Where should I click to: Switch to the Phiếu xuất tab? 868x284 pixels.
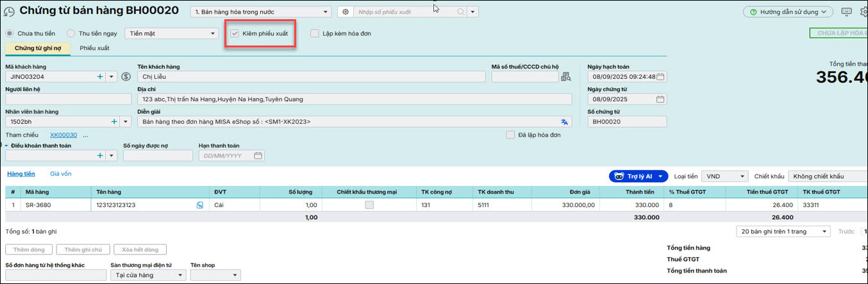[94, 48]
